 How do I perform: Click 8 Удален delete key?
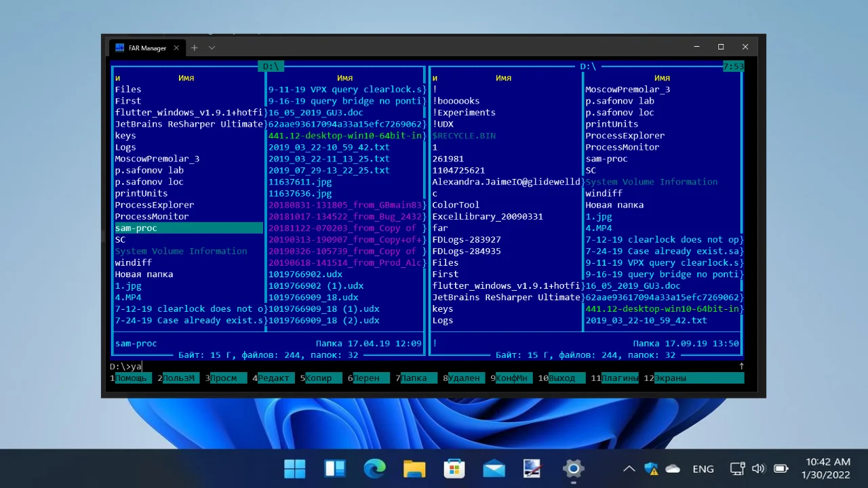tap(465, 378)
